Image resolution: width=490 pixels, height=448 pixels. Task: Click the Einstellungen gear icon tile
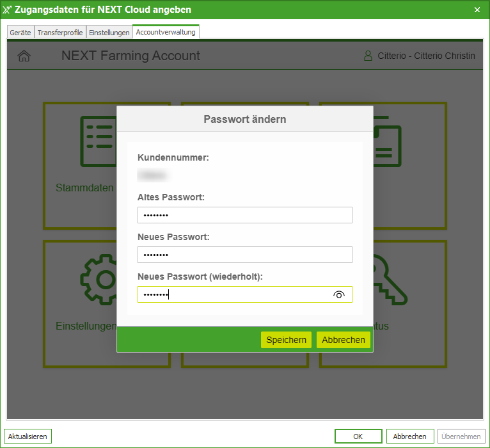coord(97,279)
